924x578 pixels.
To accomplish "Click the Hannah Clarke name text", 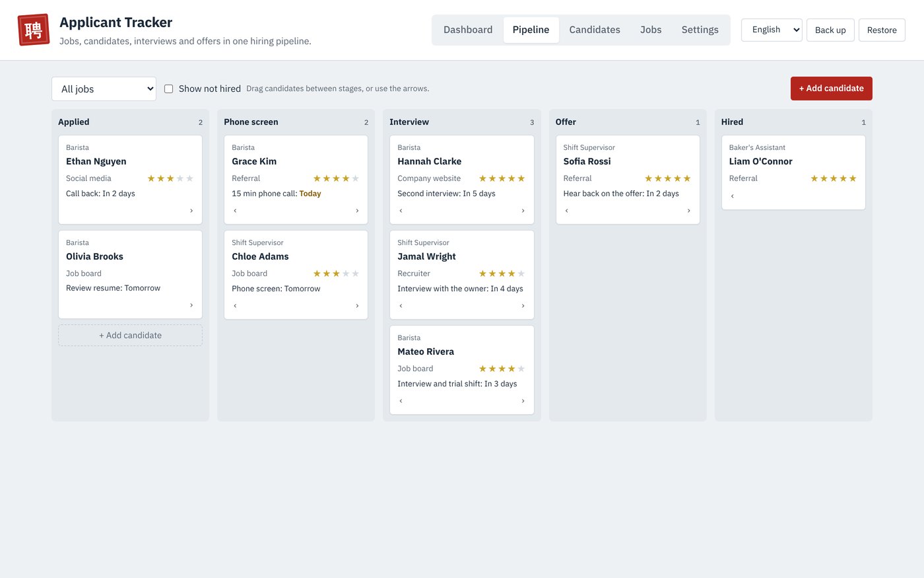I will (429, 161).
